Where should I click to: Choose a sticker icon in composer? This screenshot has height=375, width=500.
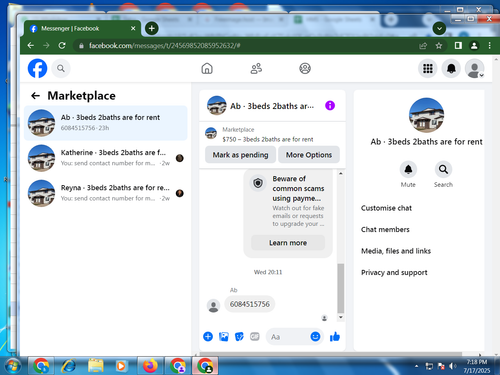tap(239, 337)
